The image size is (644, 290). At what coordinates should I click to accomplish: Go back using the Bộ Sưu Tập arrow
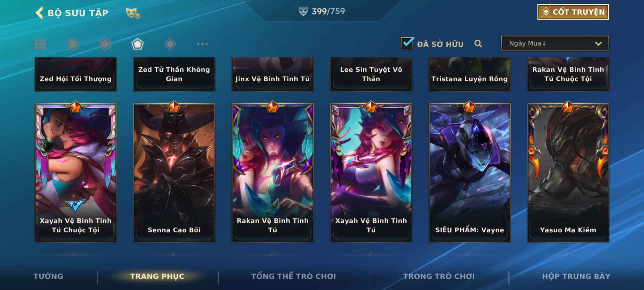point(39,13)
